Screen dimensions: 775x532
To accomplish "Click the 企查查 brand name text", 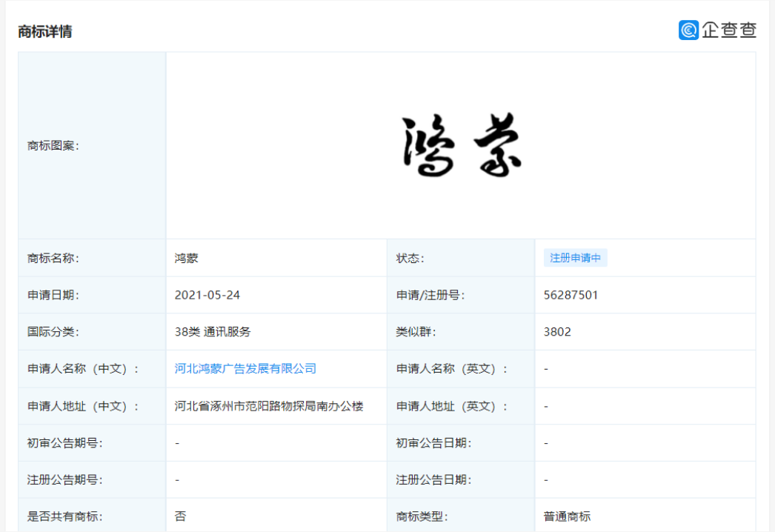I will click(x=729, y=30).
